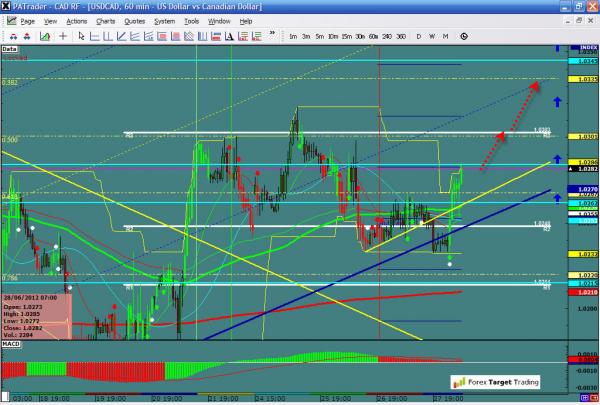Click the clock icon in timeframe bar
The width and height of the screenshot is (600, 405).
pos(463,37)
